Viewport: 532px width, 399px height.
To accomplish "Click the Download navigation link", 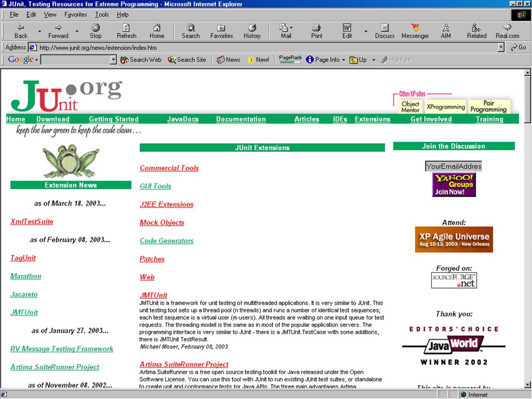I will pos(53,119).
